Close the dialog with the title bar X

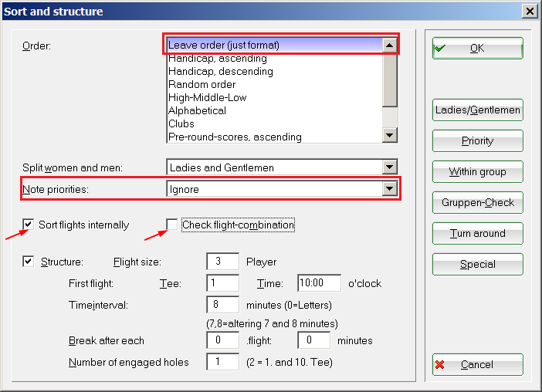pos(530,12)
